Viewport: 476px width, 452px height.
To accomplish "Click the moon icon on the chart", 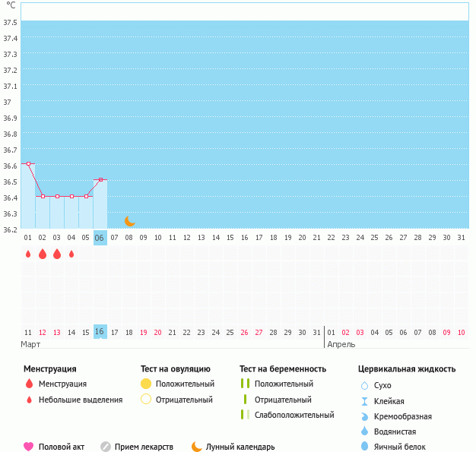I will [x=129, y=220].
